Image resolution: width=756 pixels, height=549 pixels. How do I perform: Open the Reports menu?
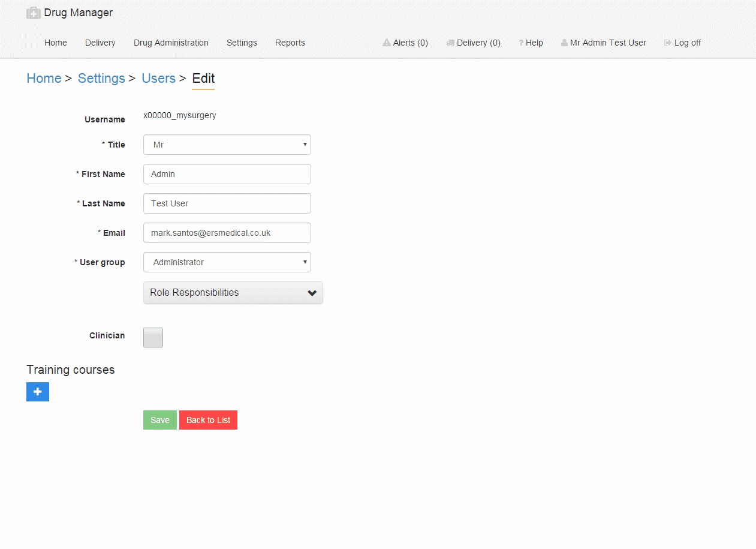(x=290, y=43)
